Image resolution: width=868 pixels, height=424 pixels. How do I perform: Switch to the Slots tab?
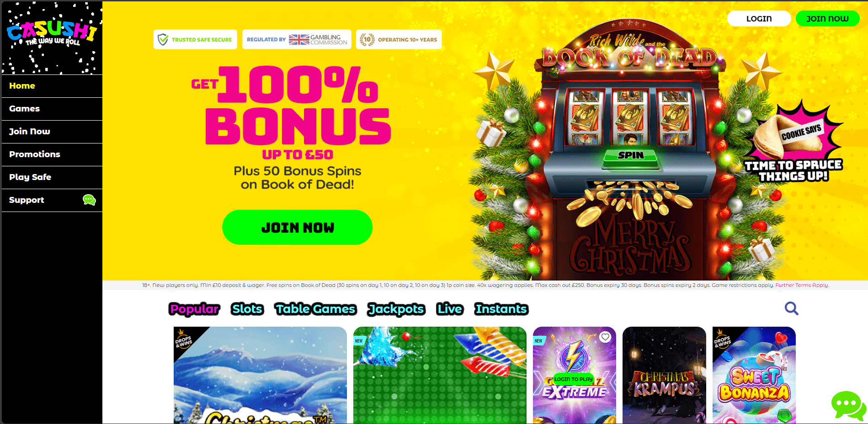coord(247,309)
